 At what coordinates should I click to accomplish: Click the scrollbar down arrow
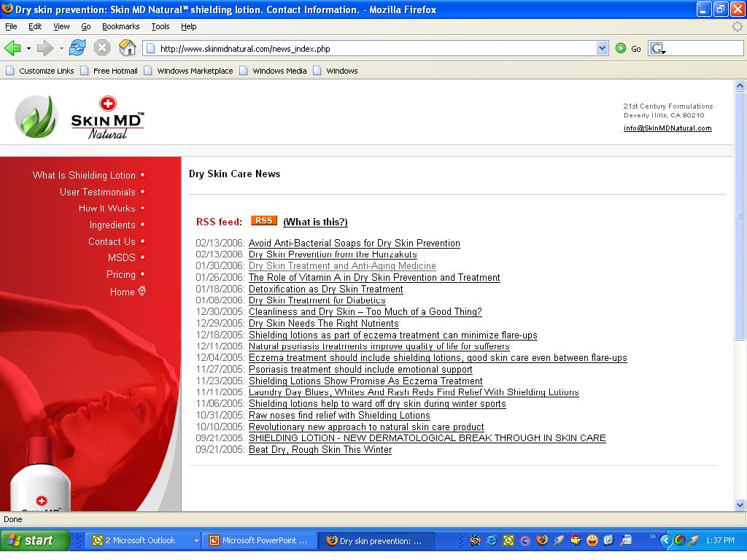pyautogui.click(x=740, y=505)
